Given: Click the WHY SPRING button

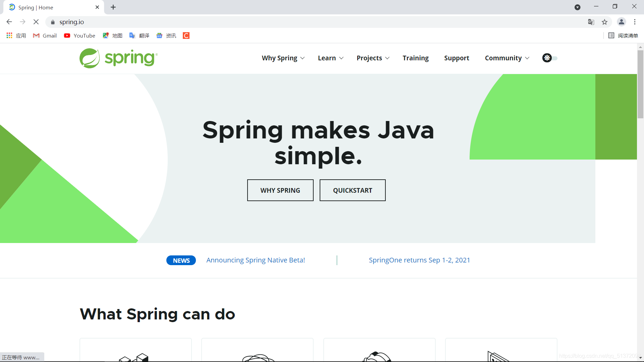Looking at the screenshot, I should coord(280,190).
